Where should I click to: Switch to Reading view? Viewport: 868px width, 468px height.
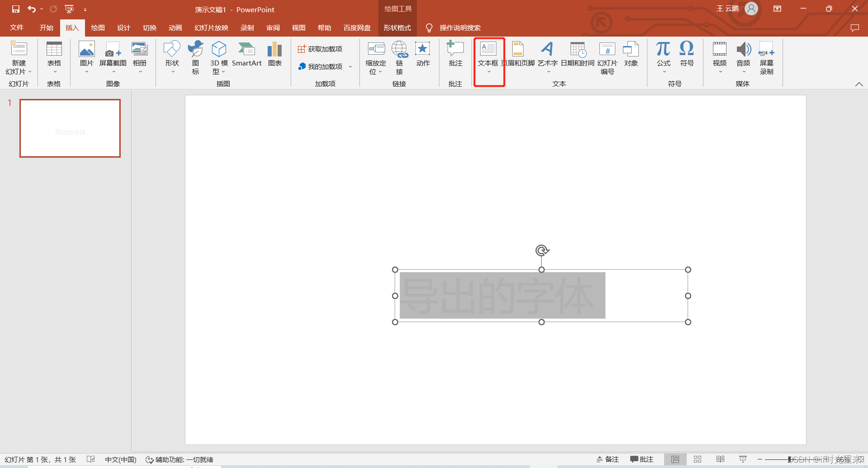720,459
